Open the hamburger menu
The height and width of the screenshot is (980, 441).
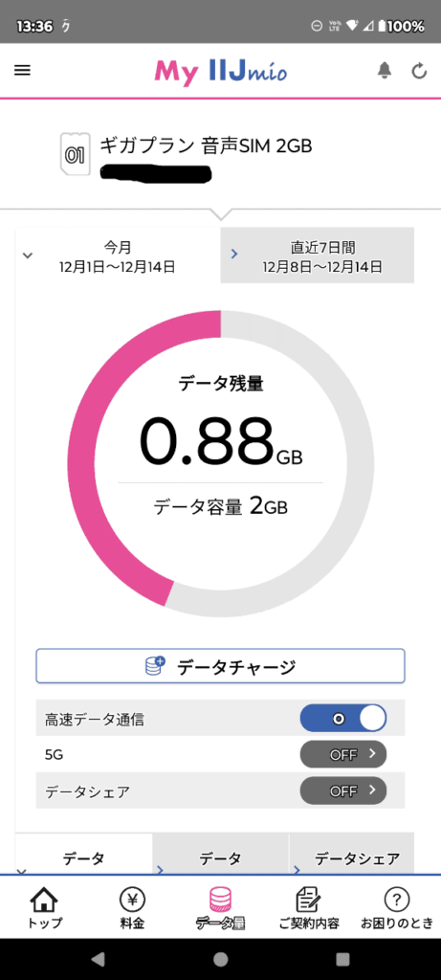click(x=22, y=71)
